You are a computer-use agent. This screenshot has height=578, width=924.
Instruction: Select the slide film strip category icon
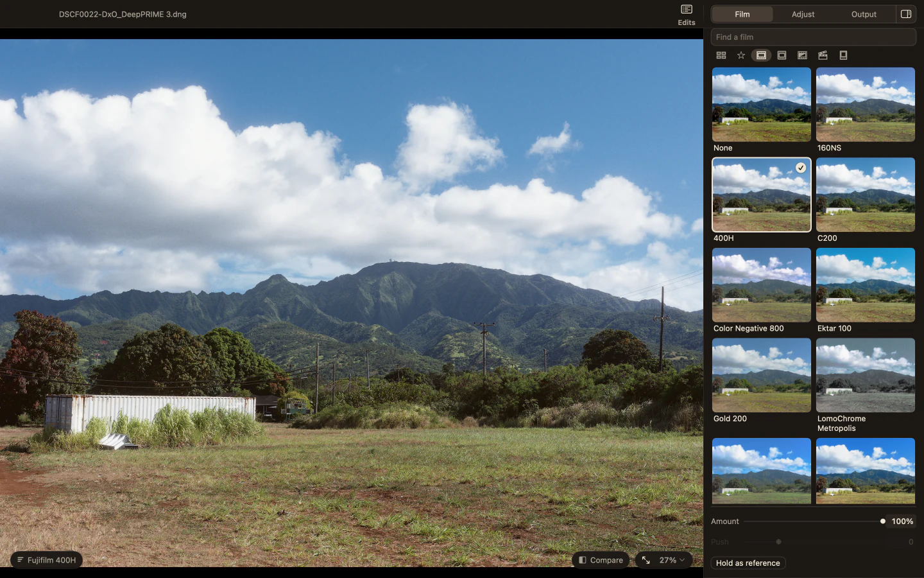coord(782,55)
